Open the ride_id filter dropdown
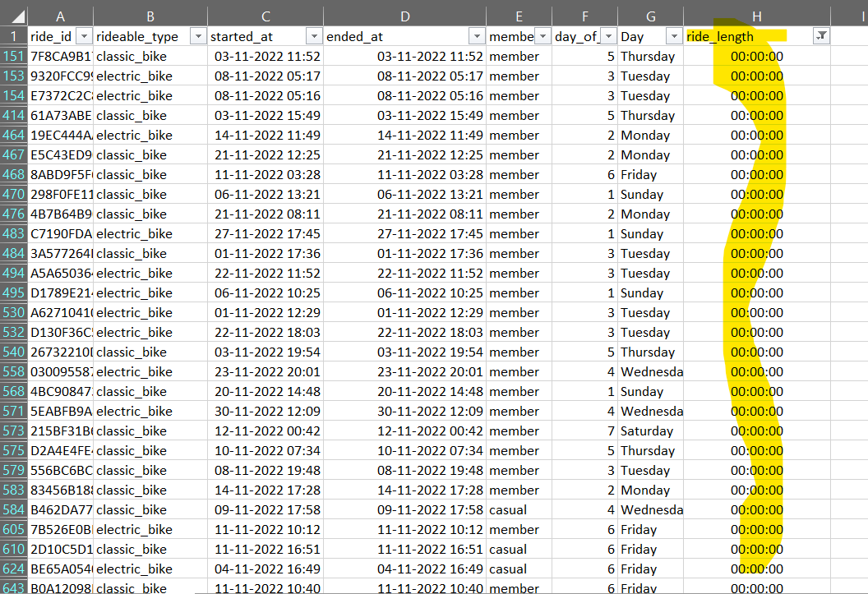 pos(84,36)
